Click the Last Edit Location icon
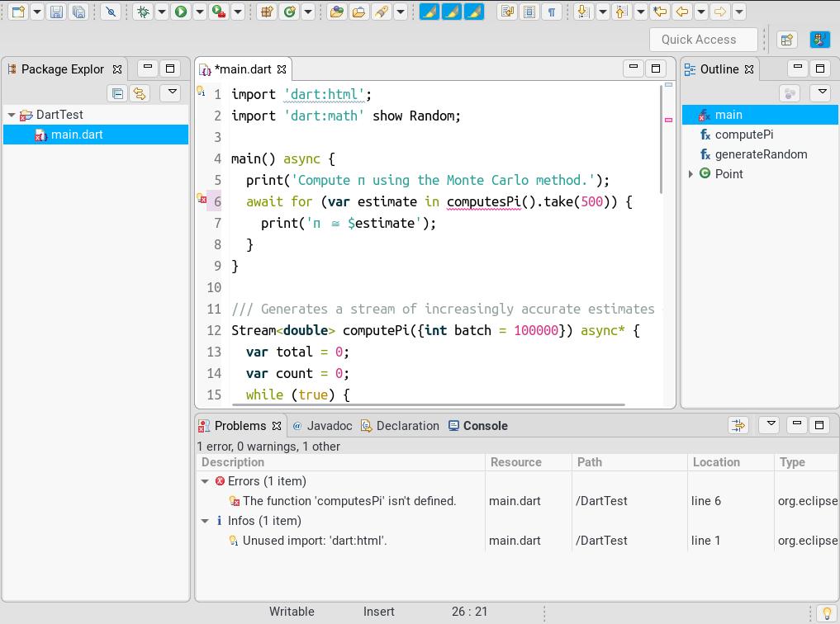The width and height of the screenshot is (840, 624). pyautogui.click(x=660, y=12)
